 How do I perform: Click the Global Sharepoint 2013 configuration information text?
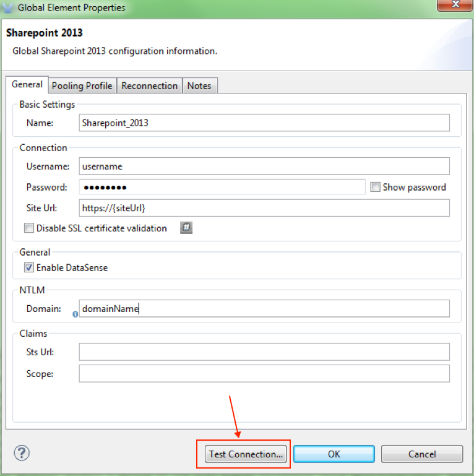pos(114,51)
